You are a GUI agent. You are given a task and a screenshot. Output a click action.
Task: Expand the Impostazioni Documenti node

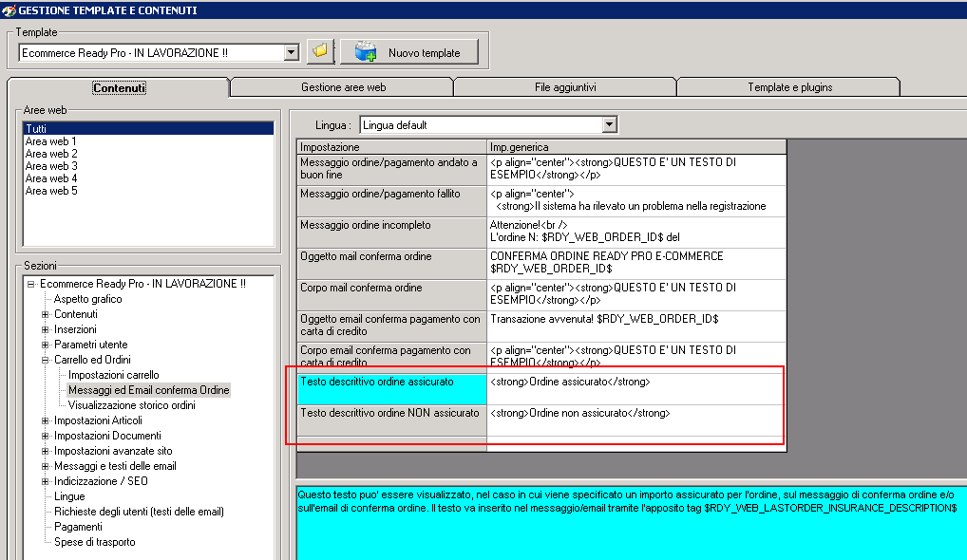tap(45, 436)
